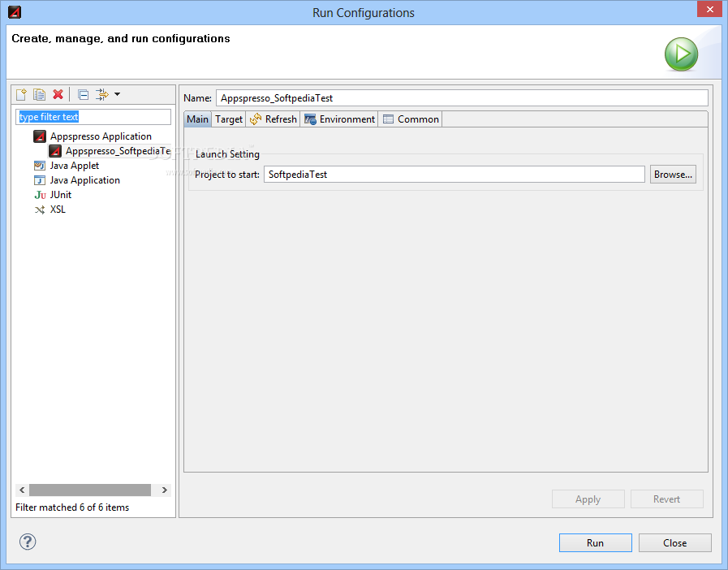The width and height of the screenshot is (728, 570).
Task: Click the XSL icon
Action: [x=40, y=209]
